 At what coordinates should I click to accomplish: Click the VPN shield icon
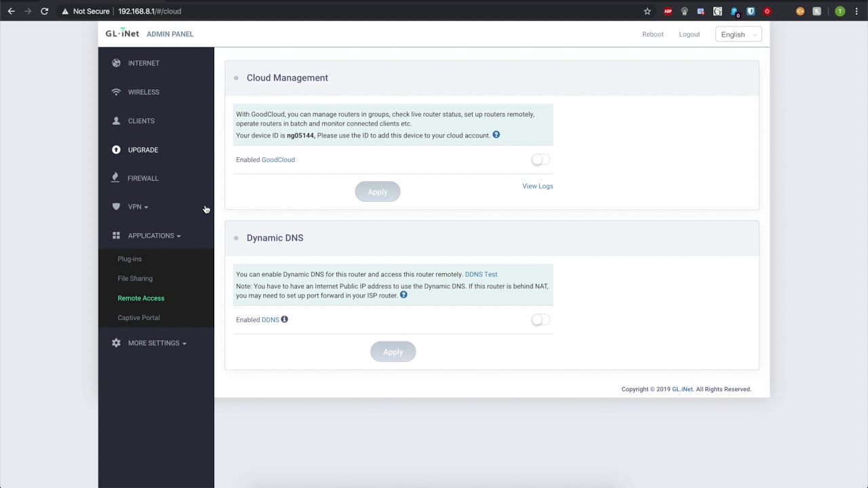click(116, 207)
